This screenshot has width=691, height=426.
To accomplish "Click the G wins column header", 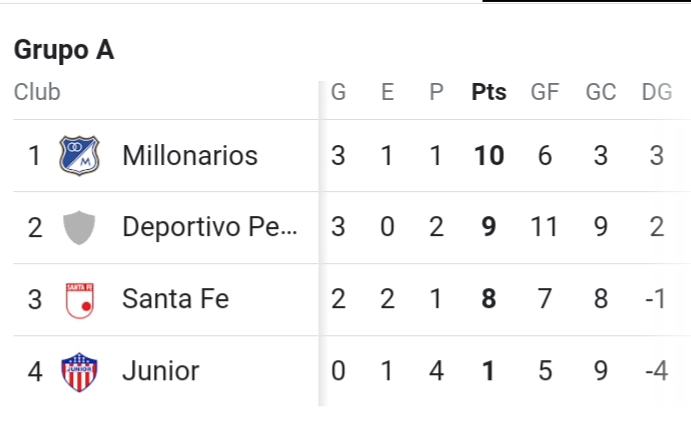I will point(339,93).
